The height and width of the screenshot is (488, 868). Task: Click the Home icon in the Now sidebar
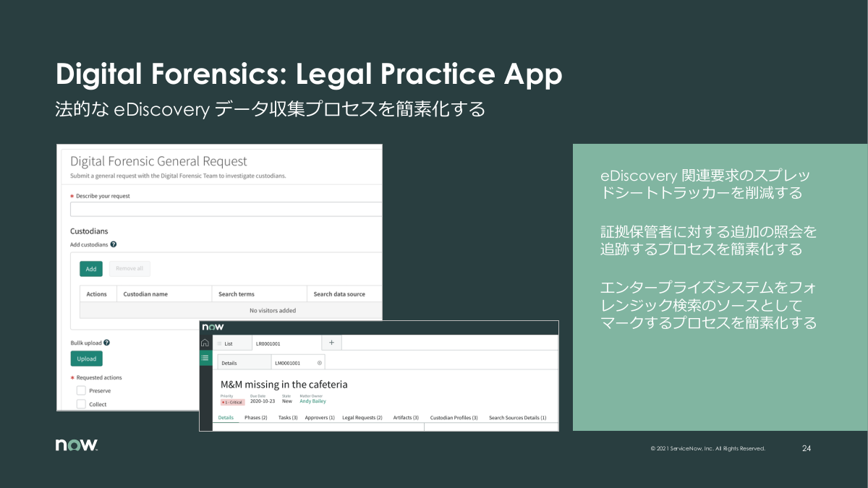[x=205, y=343]
